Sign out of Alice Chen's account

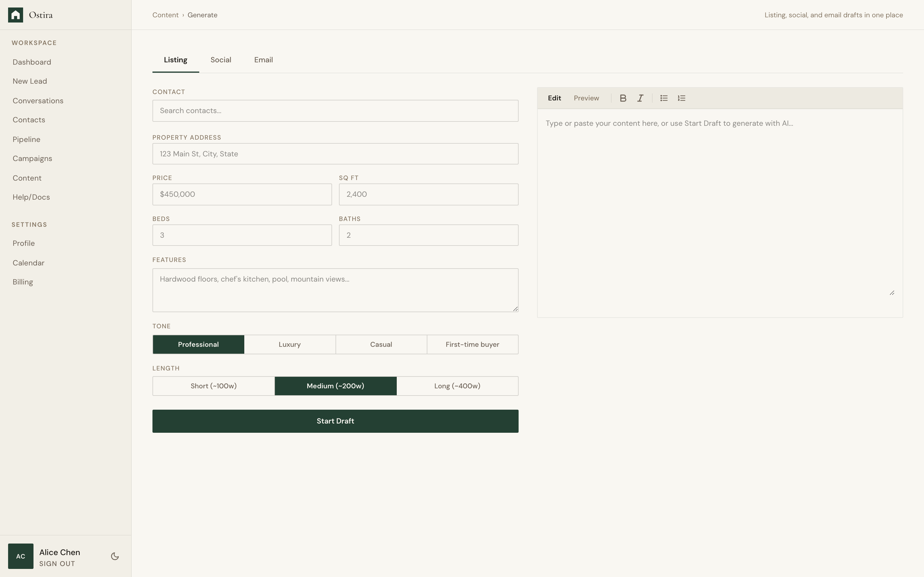click(x=57, y=564)
